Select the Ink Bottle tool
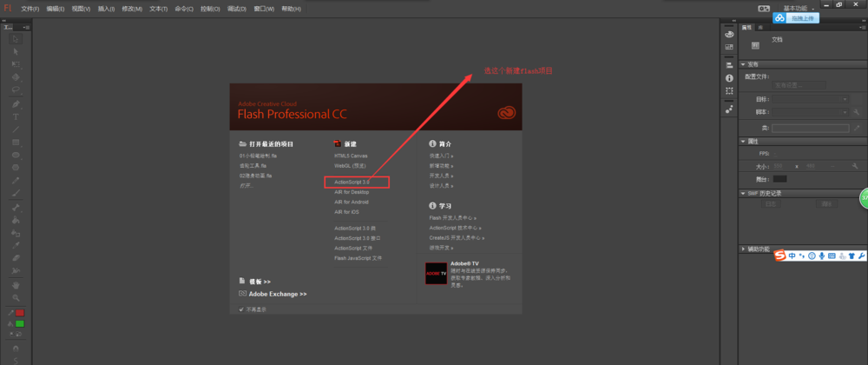This screenshot has height=365, width=868. coord(16,233)
